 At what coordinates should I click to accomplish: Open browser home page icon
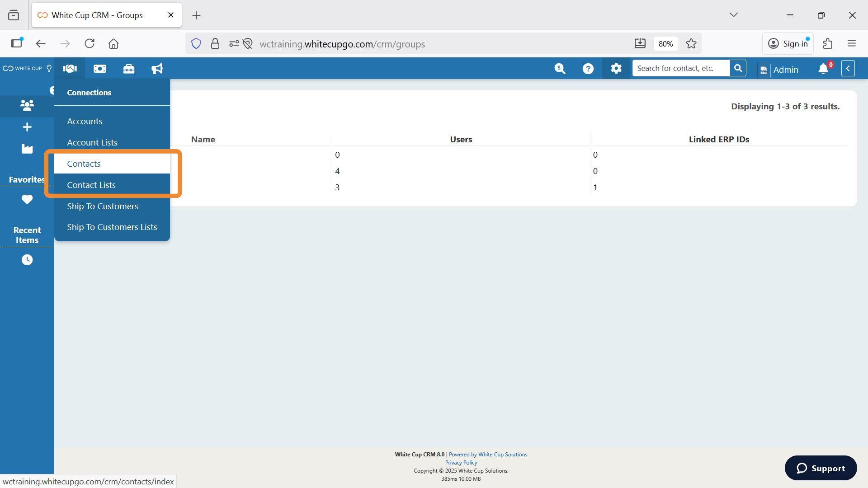[x=113, y=43]
